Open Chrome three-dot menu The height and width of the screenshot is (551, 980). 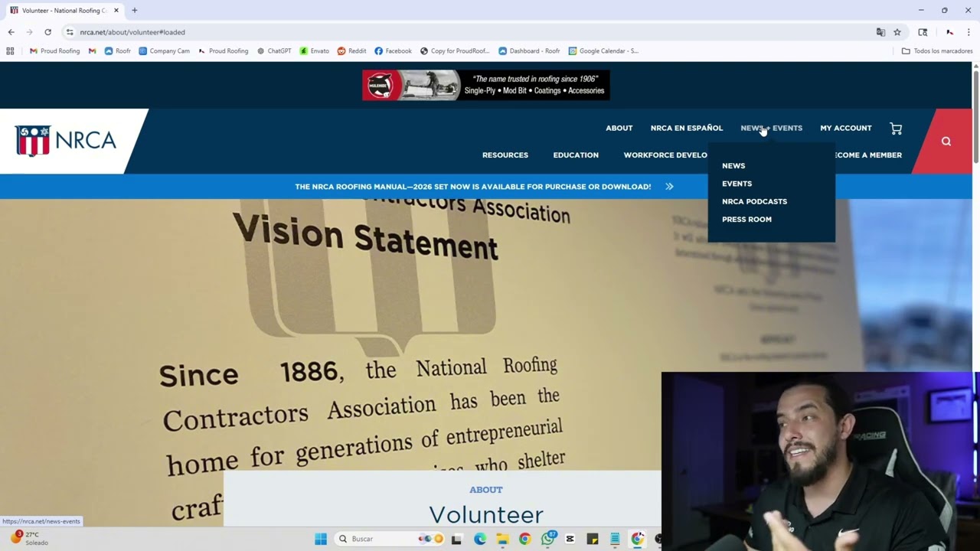tap(969, 32)
